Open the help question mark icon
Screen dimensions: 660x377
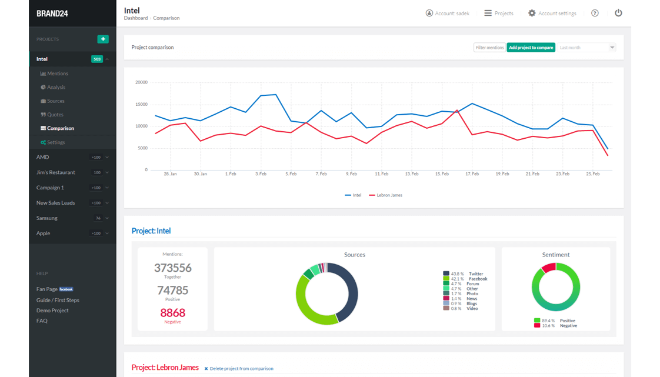coord(595,13)
